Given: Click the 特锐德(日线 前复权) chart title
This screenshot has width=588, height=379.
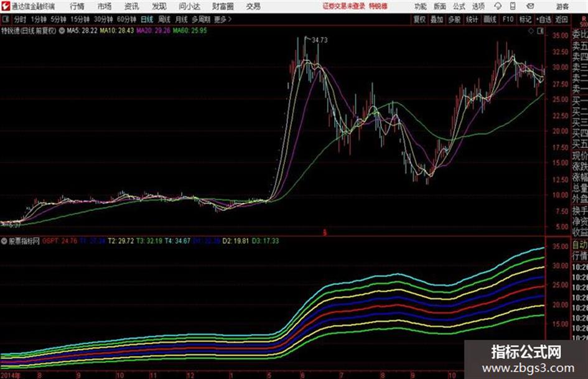Looking at the screenshot, I should [x=29, y=30].
